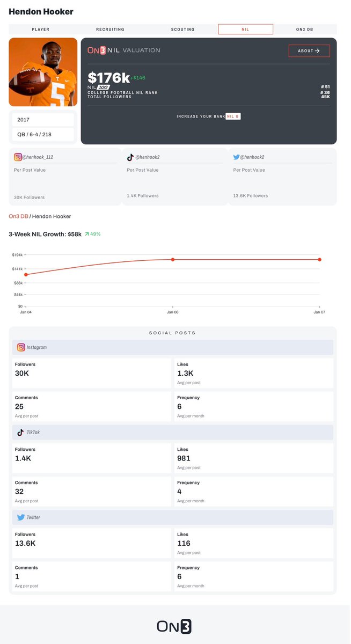
Task: Select the Jan 07 chart data point
Action: pyautogui.click(x=319, y=260)
